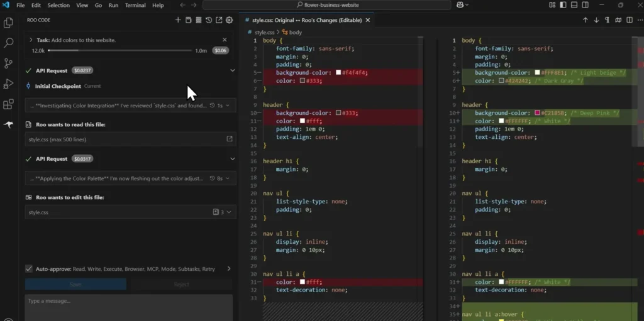Select the style.css diff editor tab
Image resolution: width=644 pixels, height=321 pixels.
point(307,20)
